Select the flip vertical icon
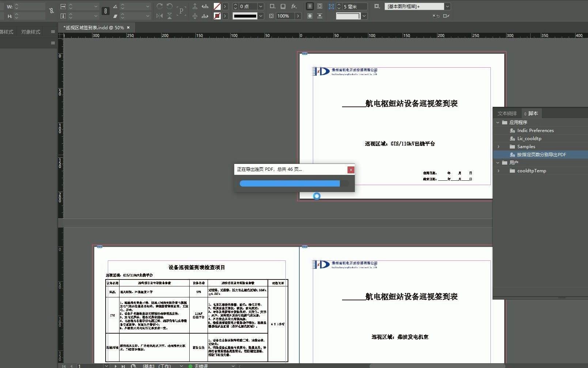 coord(170,16)
